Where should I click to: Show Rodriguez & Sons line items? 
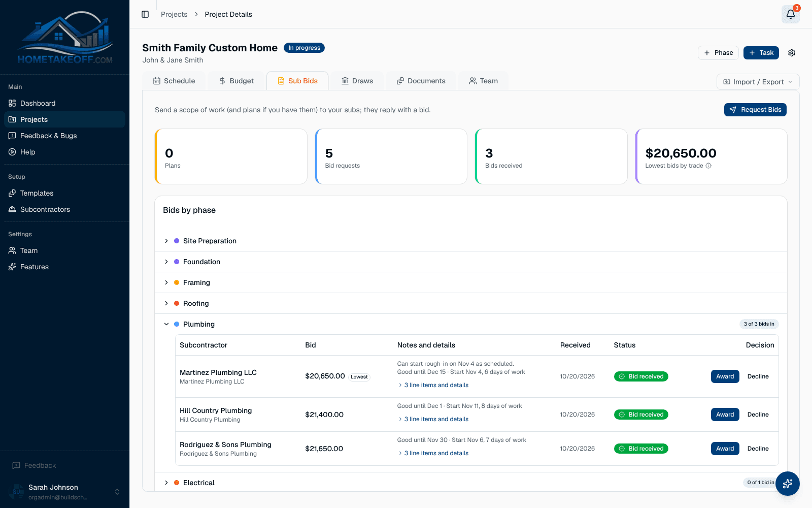tap(433, 453)
